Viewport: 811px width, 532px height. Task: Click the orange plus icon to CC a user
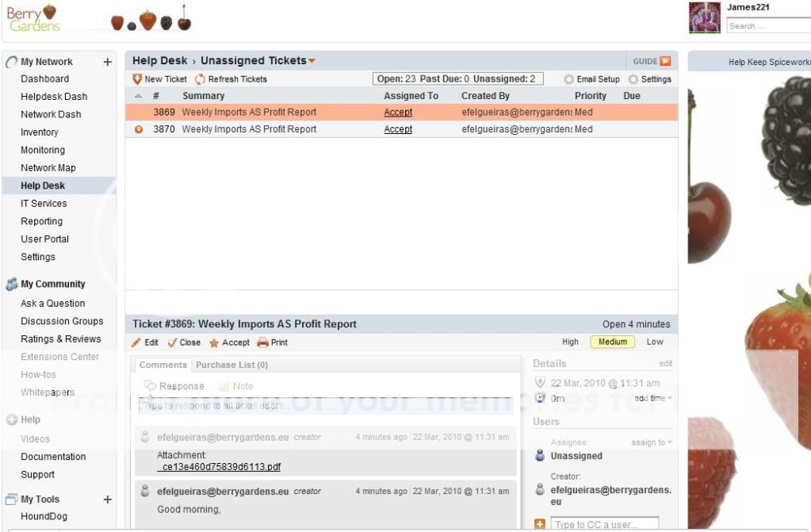[x=541, y=524]
